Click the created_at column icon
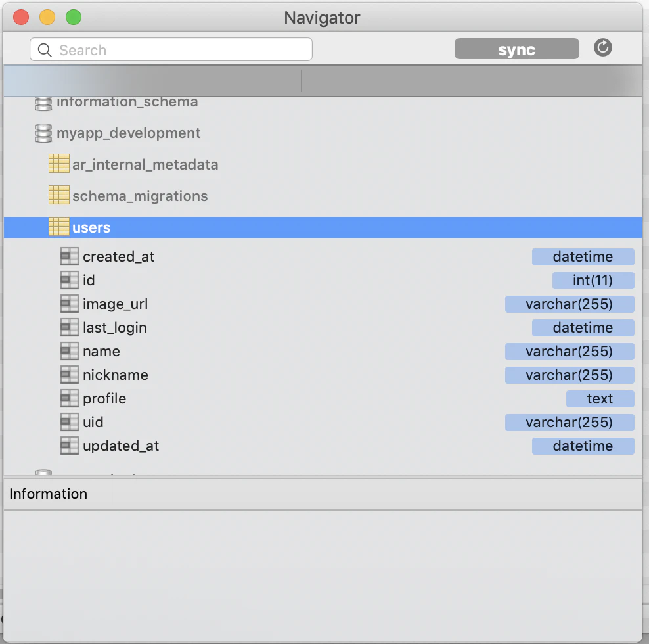Viewport: 649px width, 644px height. [x=69, y=256]
